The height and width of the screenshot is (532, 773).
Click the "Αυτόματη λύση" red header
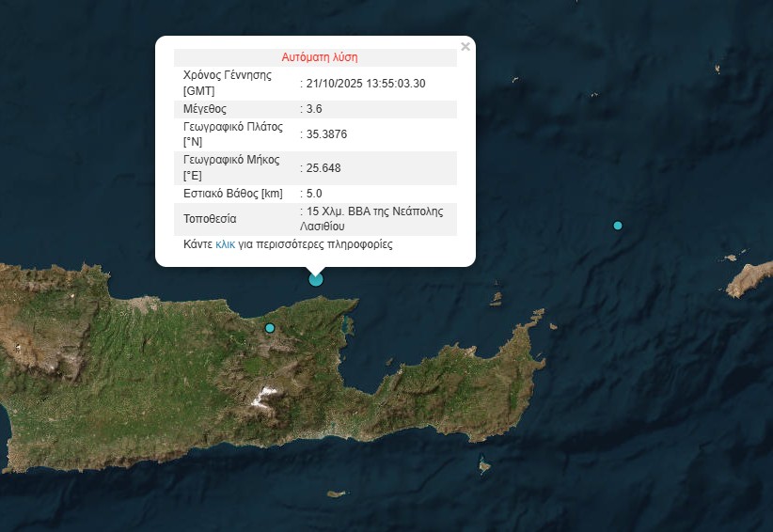[319, 56]
